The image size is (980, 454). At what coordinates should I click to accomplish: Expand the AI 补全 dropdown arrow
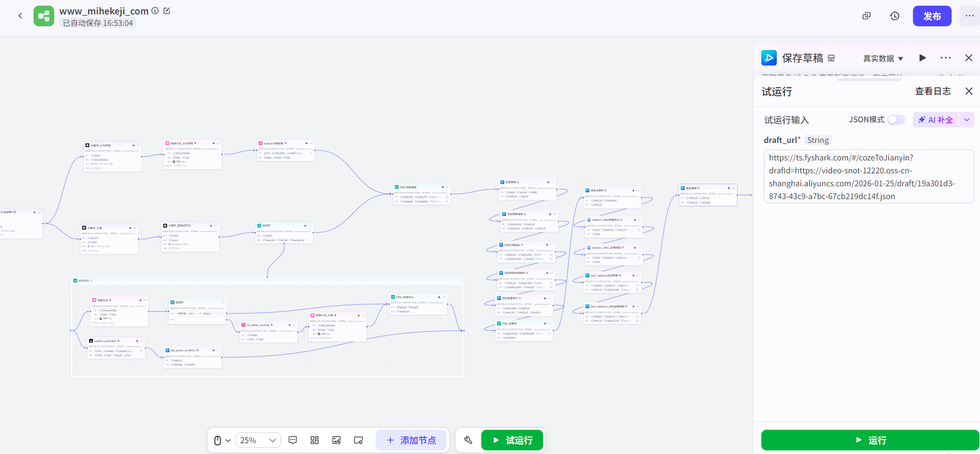(x=967, y=120)
